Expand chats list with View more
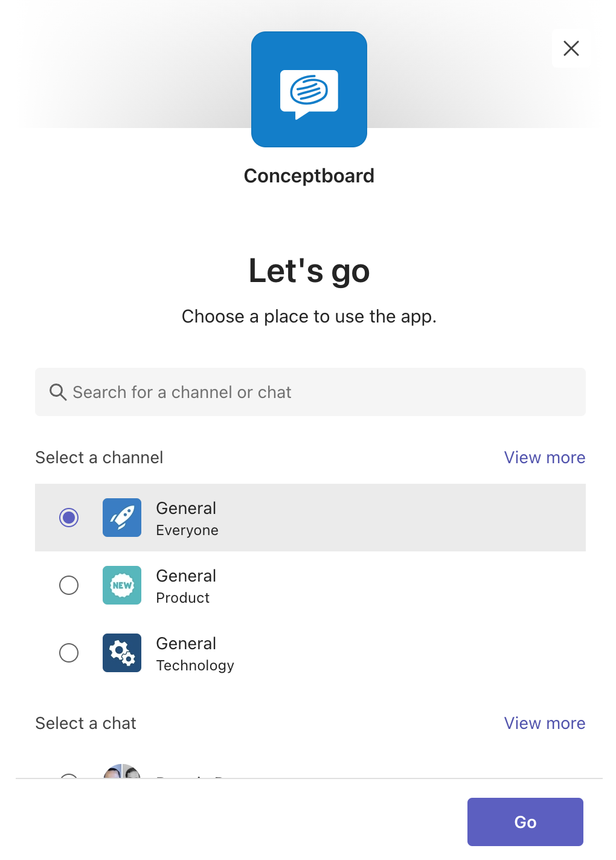 coord(545,723)
